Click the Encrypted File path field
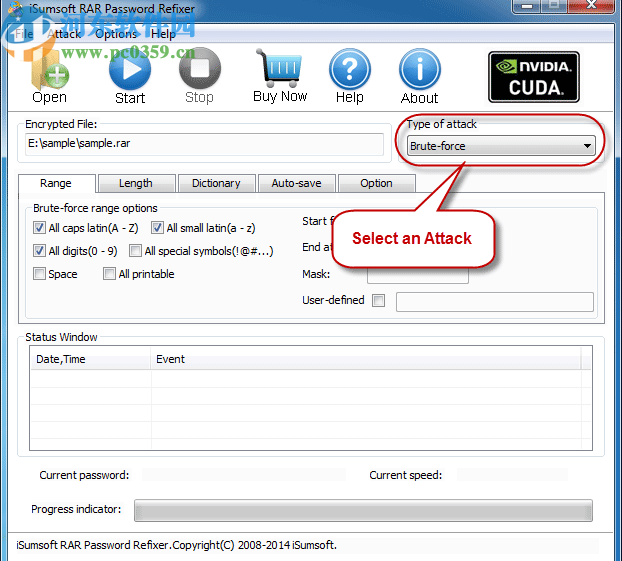The width and height of the screenshot is (622, 561). (204, 144)
